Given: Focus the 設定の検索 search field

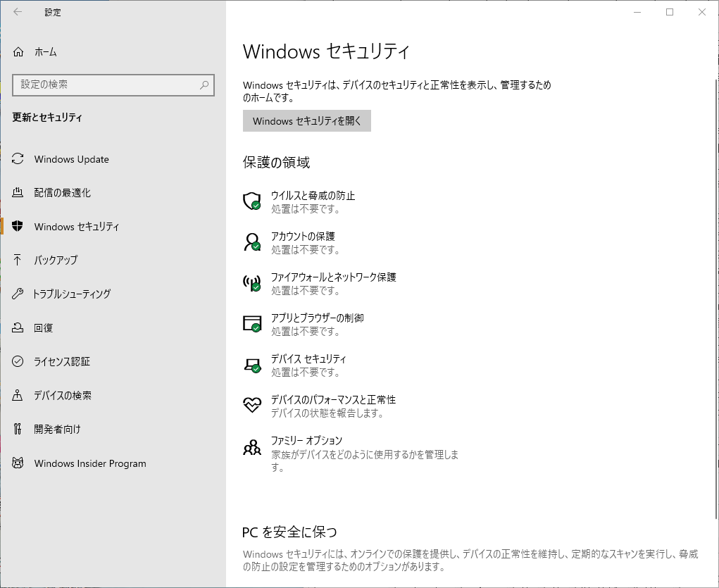Looking at the screenshot, I should [113, 85].
